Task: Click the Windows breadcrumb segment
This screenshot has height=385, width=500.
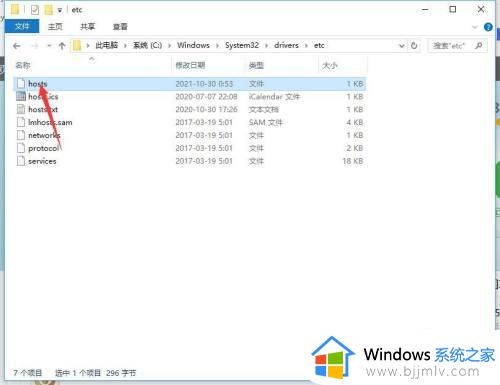Action: (x=193, y=45)
